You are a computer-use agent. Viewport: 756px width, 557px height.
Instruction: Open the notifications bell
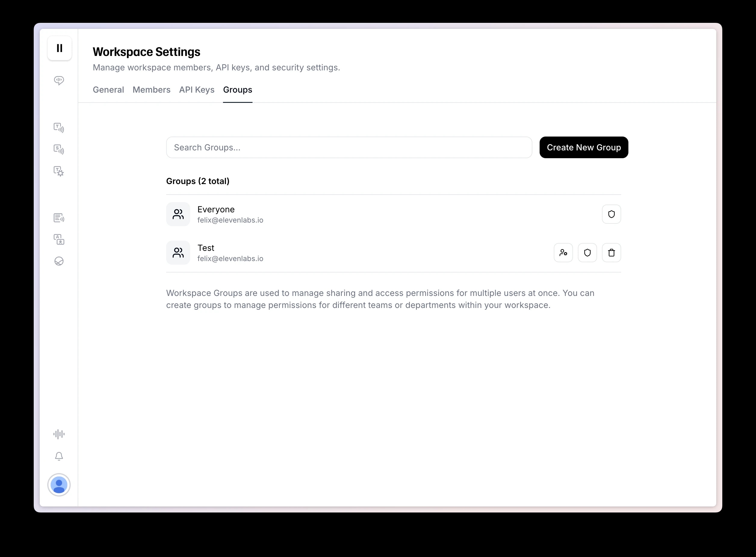(x=59, y=456)
